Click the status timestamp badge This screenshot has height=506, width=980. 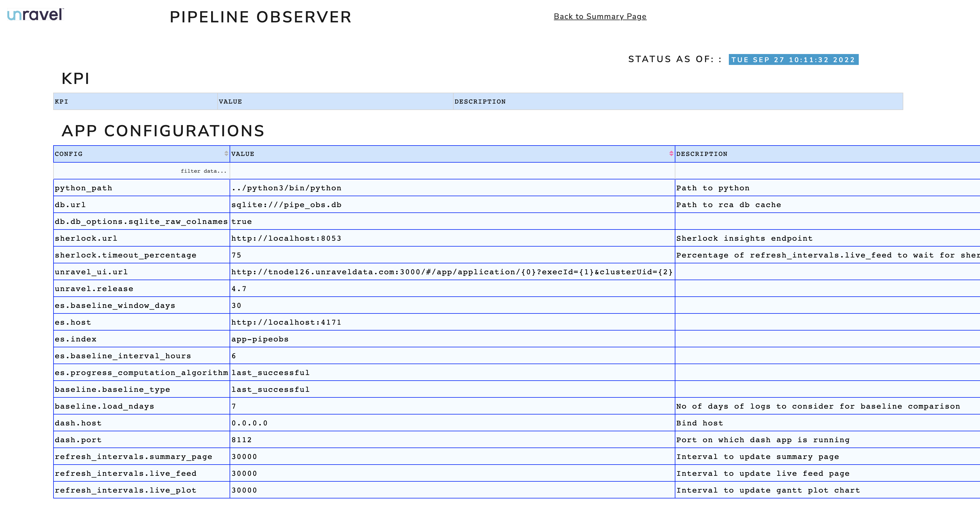pos(793,60)
